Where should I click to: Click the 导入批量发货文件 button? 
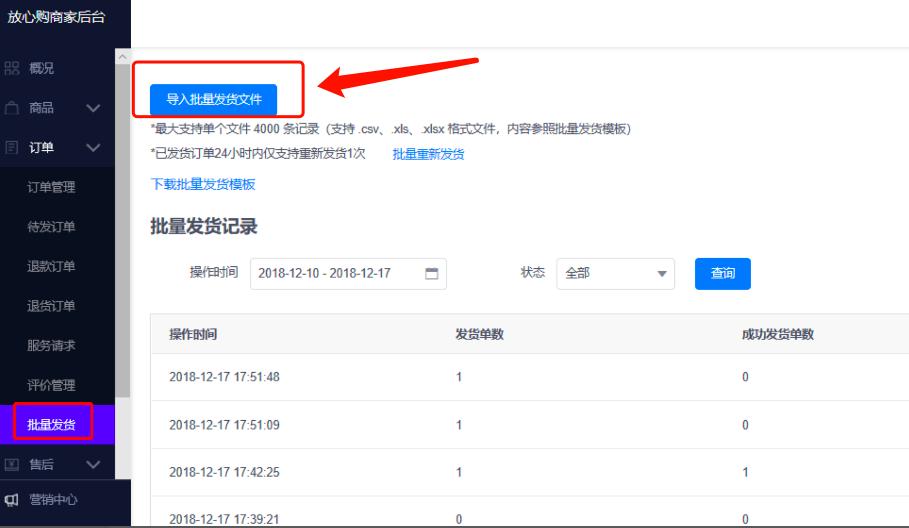(213, 100)
